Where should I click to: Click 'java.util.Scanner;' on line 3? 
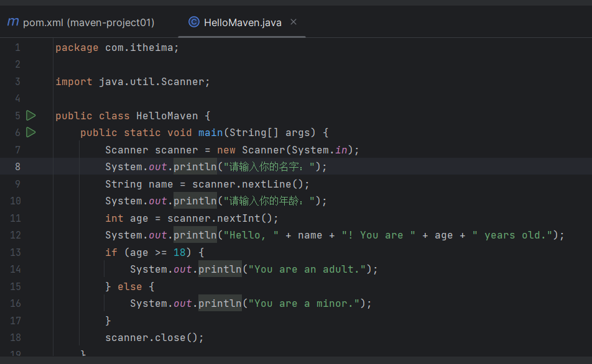pyautogui.click(x=154, y=82)
